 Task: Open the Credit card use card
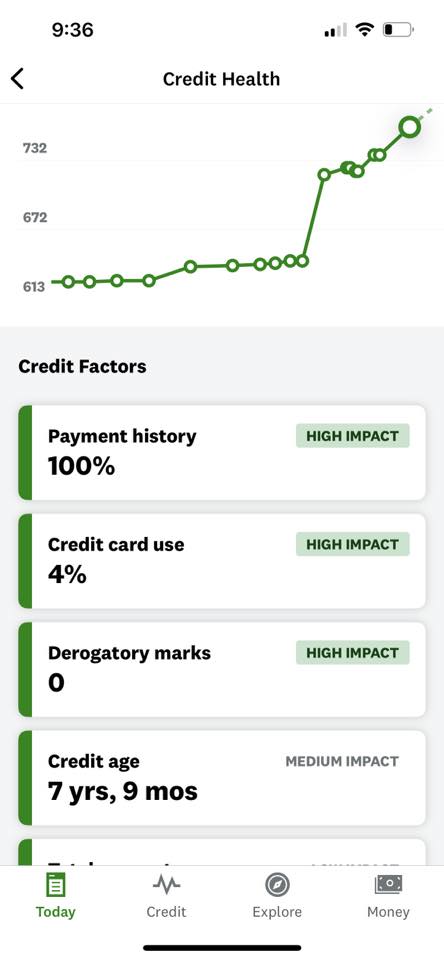(222, 561)
